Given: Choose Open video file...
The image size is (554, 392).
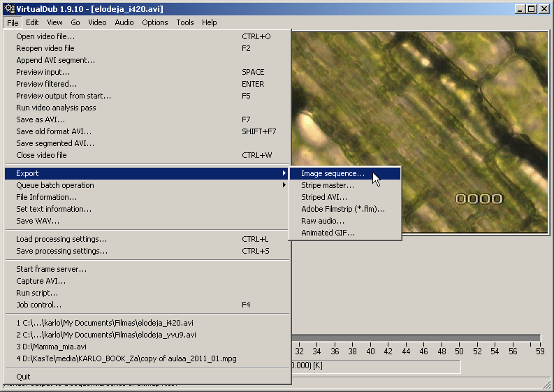Looking at the screenshot, I should click(147, 36).
